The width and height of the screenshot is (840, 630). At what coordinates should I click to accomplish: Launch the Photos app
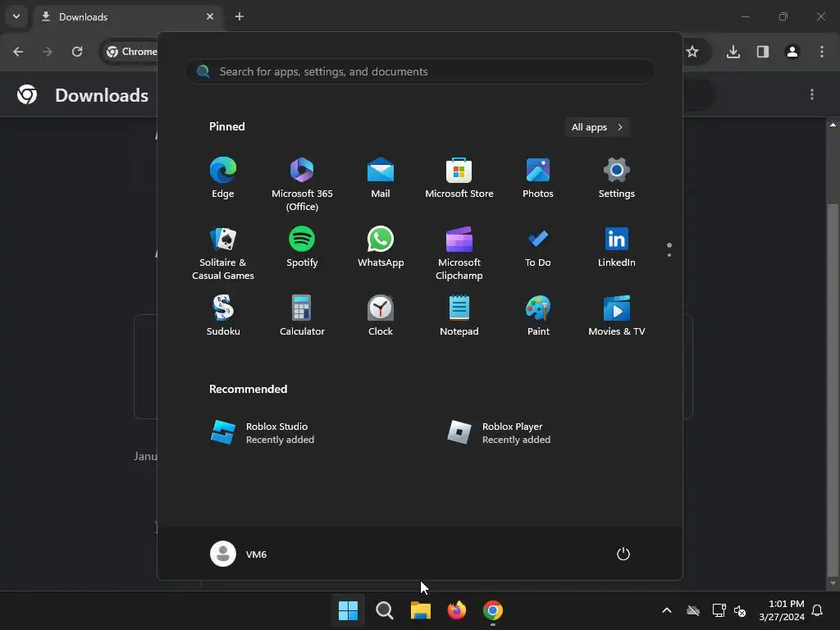click(538, 178)
